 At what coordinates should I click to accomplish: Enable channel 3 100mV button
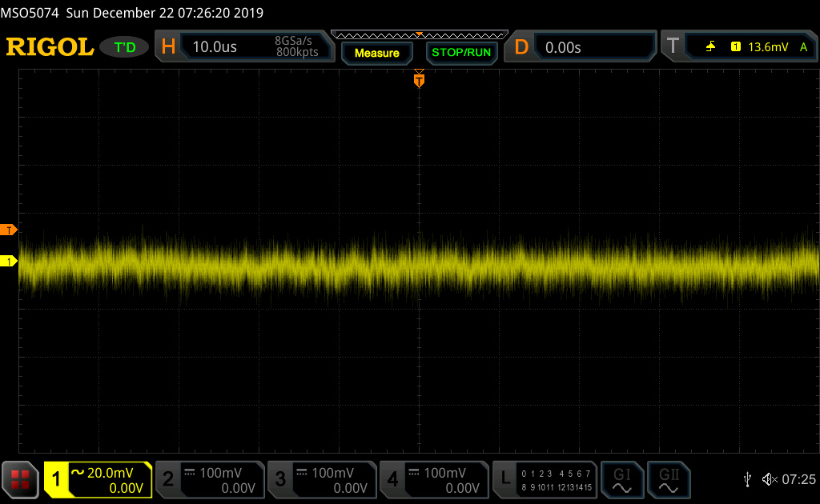pyautogui.click(x=322, y=479)
